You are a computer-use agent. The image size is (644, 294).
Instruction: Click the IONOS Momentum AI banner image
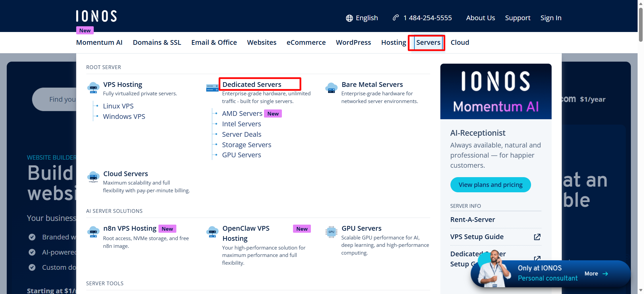(496, 91)
